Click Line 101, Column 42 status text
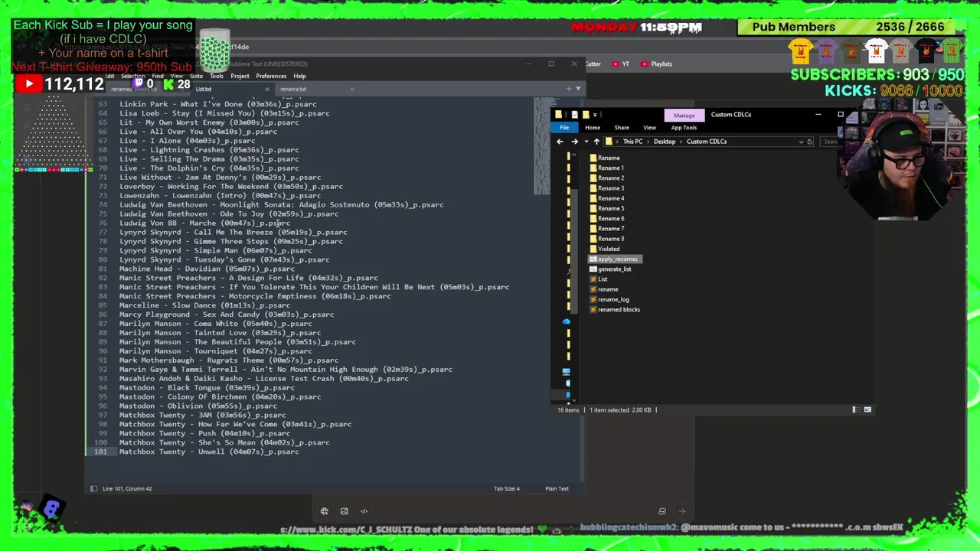This screenshot has height=551, width=980. point(127,488)
